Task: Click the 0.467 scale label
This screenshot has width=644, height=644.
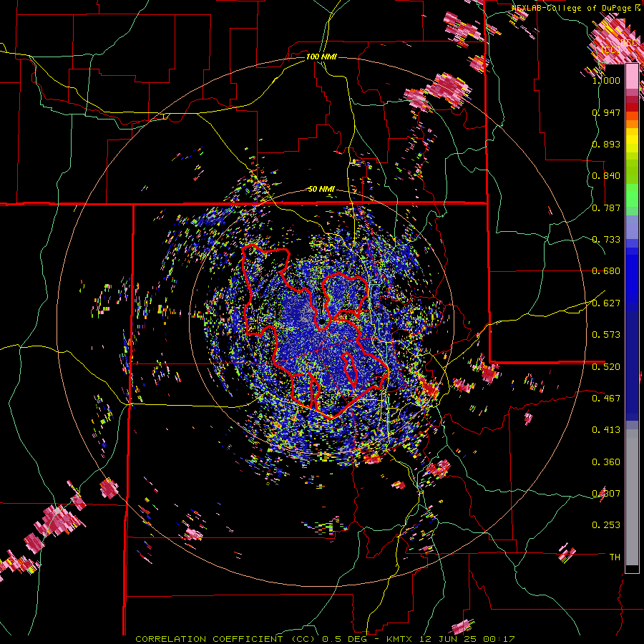Action: (x=606, y=399)
